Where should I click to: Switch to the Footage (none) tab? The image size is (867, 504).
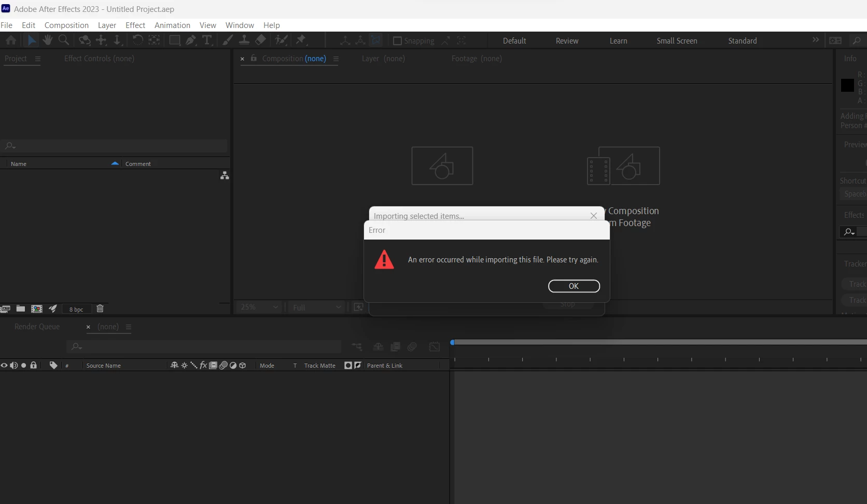coord(477,59)
